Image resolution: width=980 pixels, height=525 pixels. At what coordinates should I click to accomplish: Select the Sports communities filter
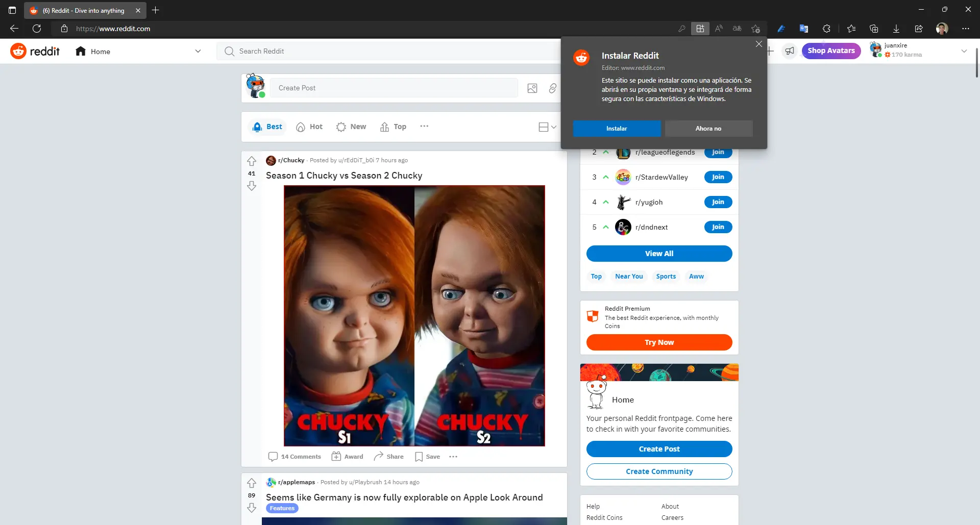(x=666, y=277)
